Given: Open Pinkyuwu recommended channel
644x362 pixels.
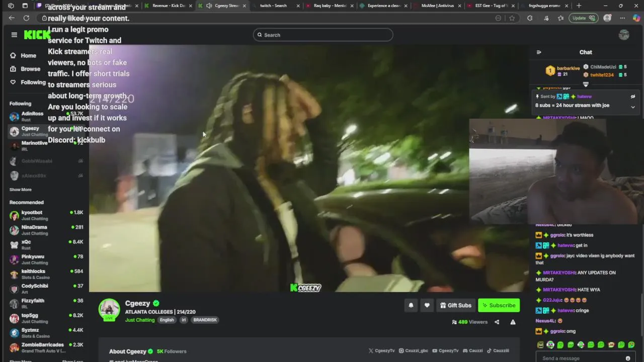Looking at the screenshot, I should (46, 259).
